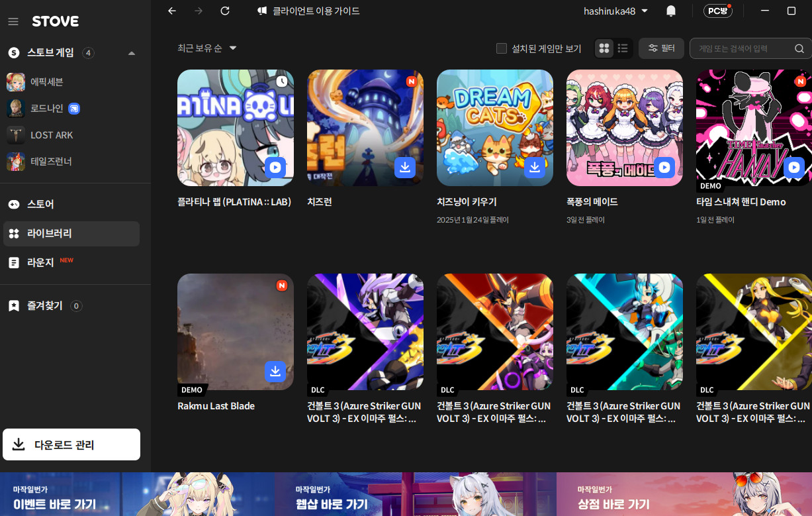Open the hashiruka48 account dropdown
Image resolution: width=812 pixels, height=516 pixels.
click(x=615, y=11)
